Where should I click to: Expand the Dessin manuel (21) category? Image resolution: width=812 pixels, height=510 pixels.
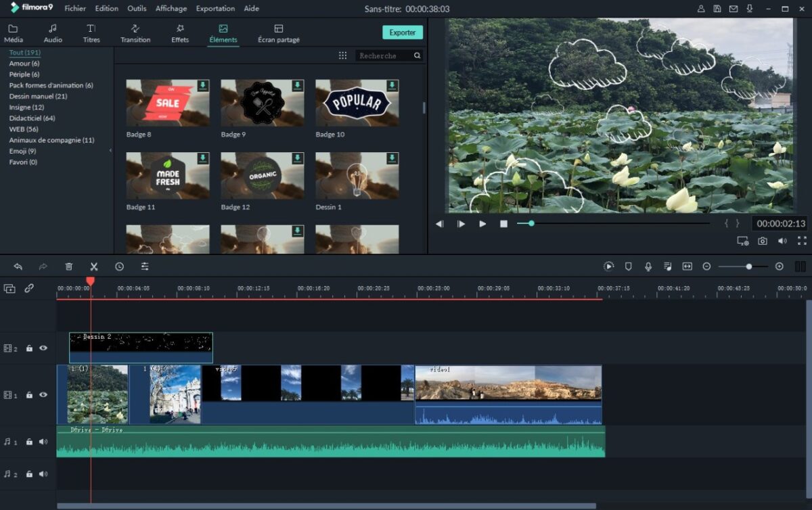(x=38, y=96)
